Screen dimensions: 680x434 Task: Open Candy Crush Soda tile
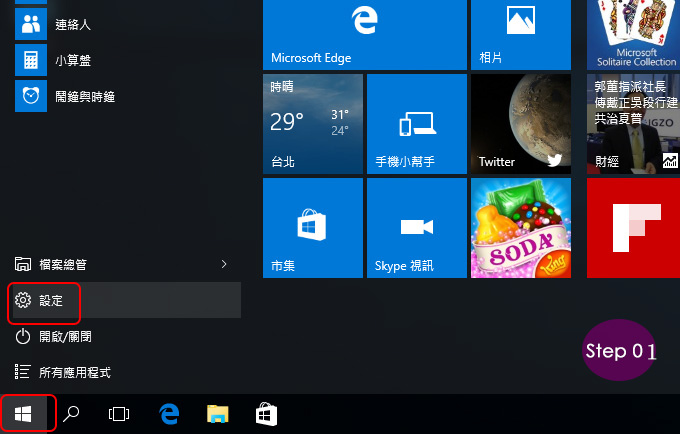tap(521, 228)
